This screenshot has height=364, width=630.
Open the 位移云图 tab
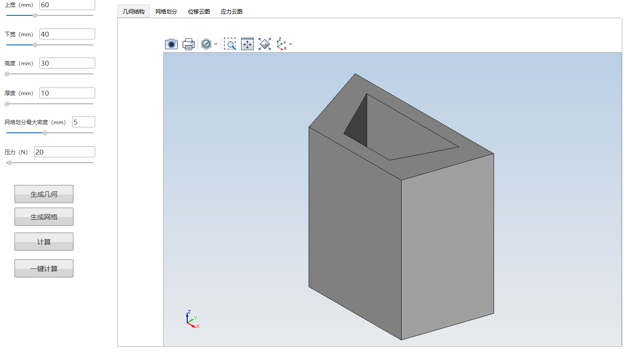coord(199,12)
